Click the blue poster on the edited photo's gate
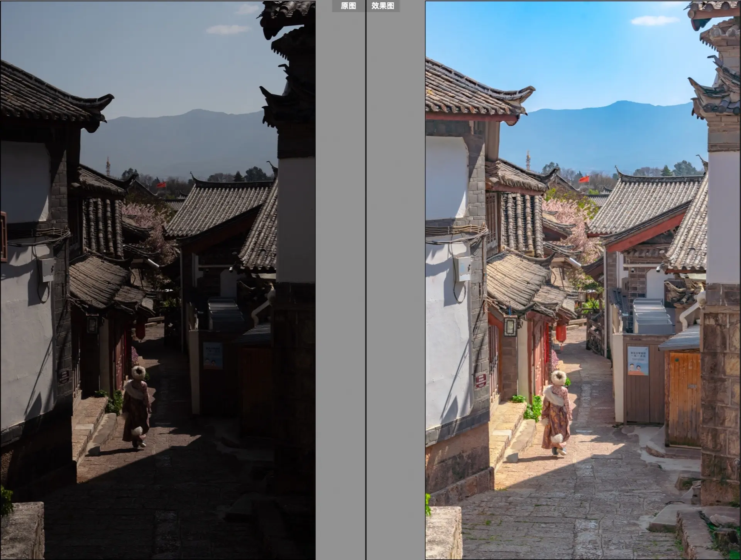 point(638,361)
